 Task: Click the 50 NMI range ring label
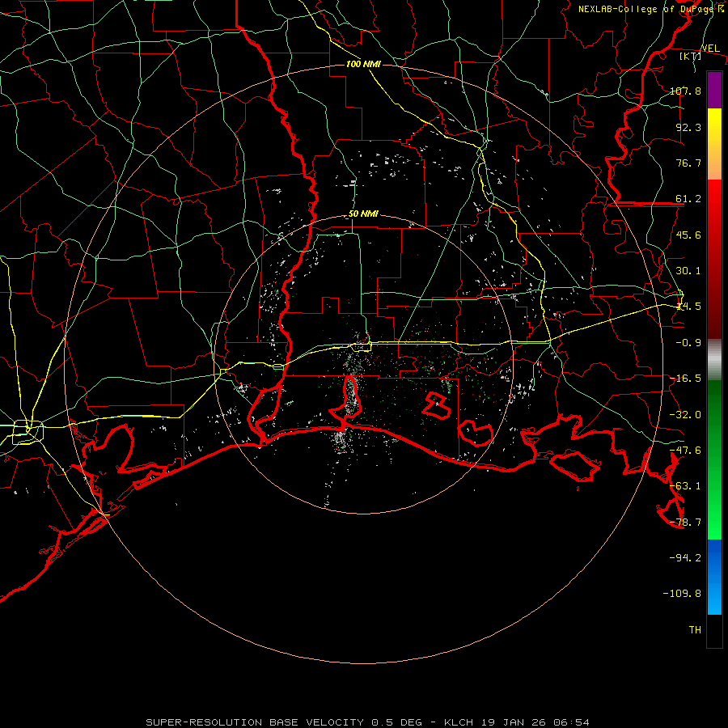pos(363,214)
